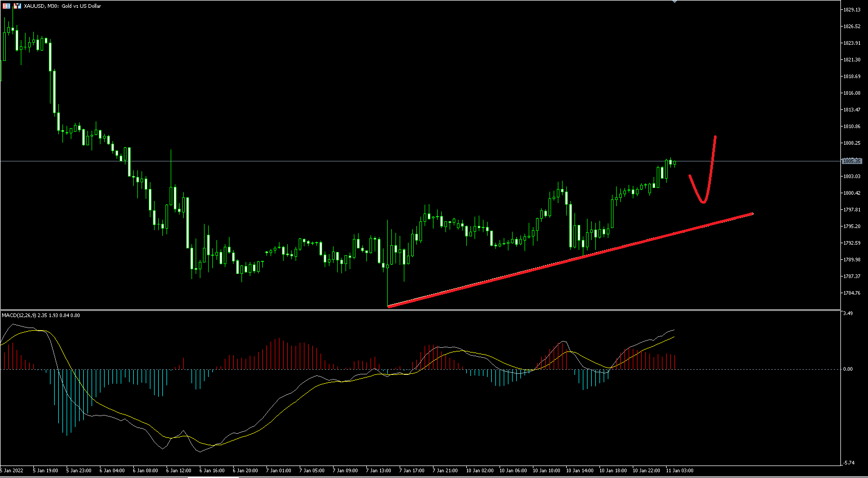Click the '6 Jan 20:00' time label
The width and height of the screenshot is (868, 478).
pyautogui.click(x=246, y=471)
